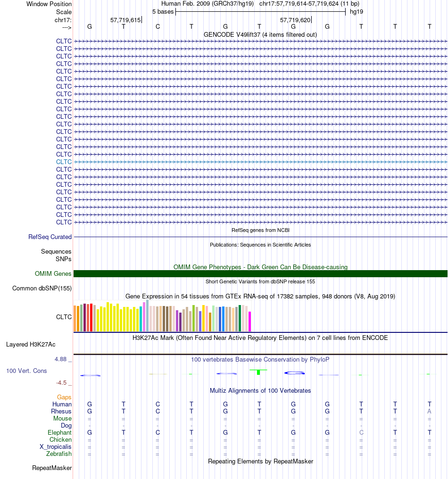Click the H3K27Ac Mark track title
The height and width of the screenshot is (479, 448).
coord(260,338)
